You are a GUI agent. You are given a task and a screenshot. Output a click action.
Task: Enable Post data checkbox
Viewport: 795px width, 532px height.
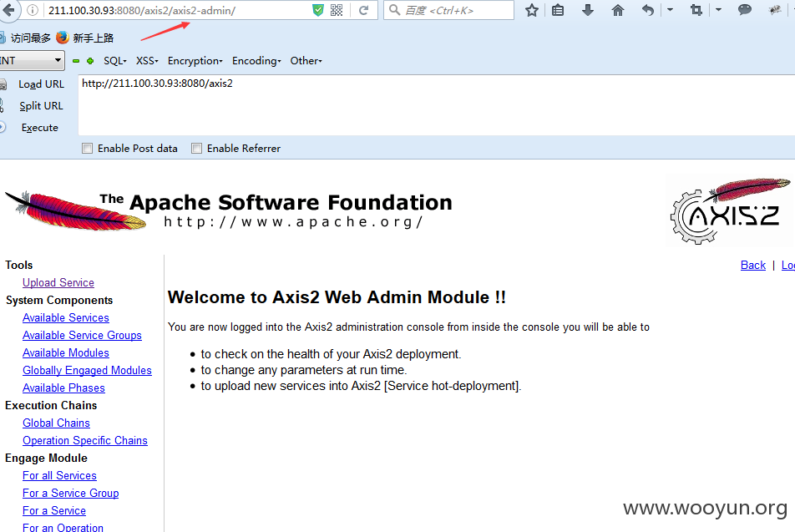[x=87, y=148]
